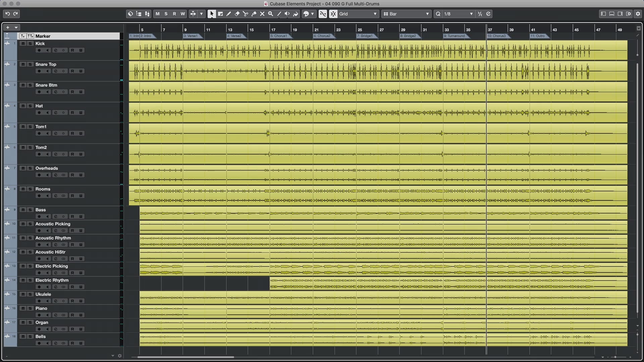Select the Chorus1 marker in marker track

pos(279,36)
